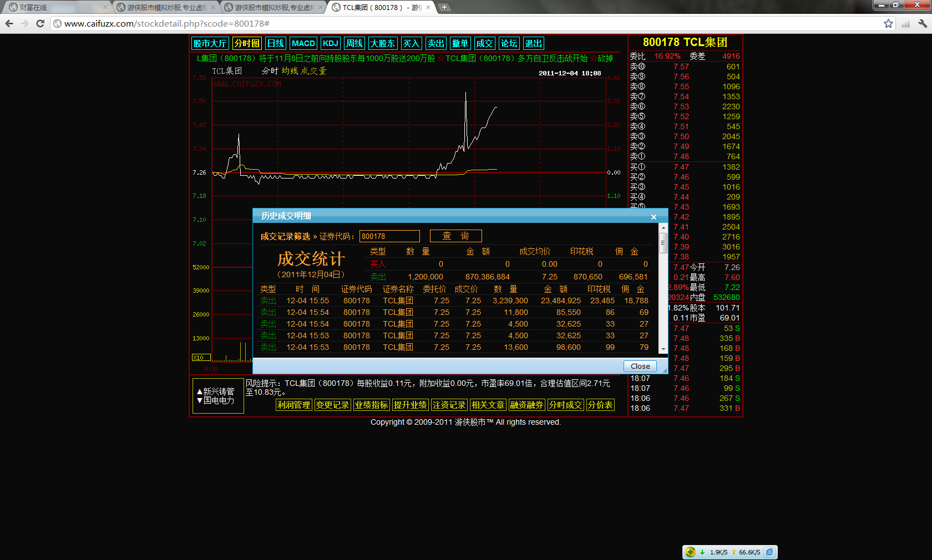Image resolution: width=932 pixels, height=560 pixels.
Task: Select the KDJ indicator view
Action: 330,43
